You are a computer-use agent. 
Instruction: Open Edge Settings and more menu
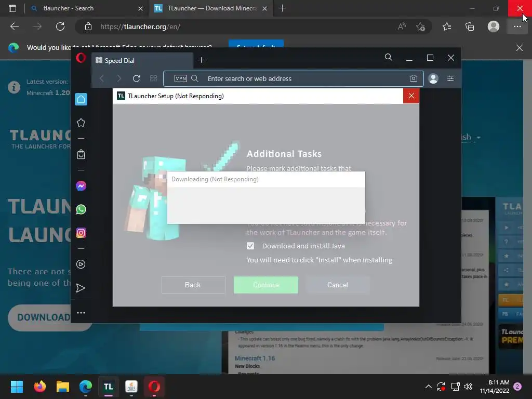click(517, 26)
